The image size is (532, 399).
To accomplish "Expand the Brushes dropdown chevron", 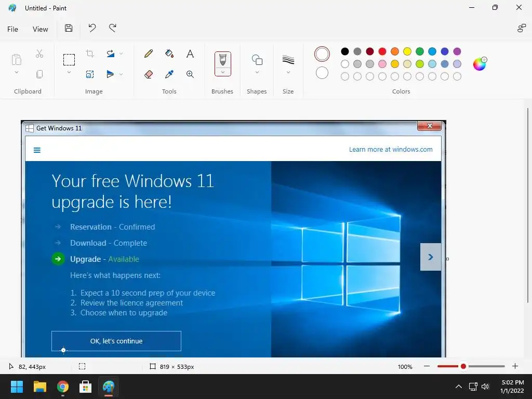I will click(x=222, y=72).
